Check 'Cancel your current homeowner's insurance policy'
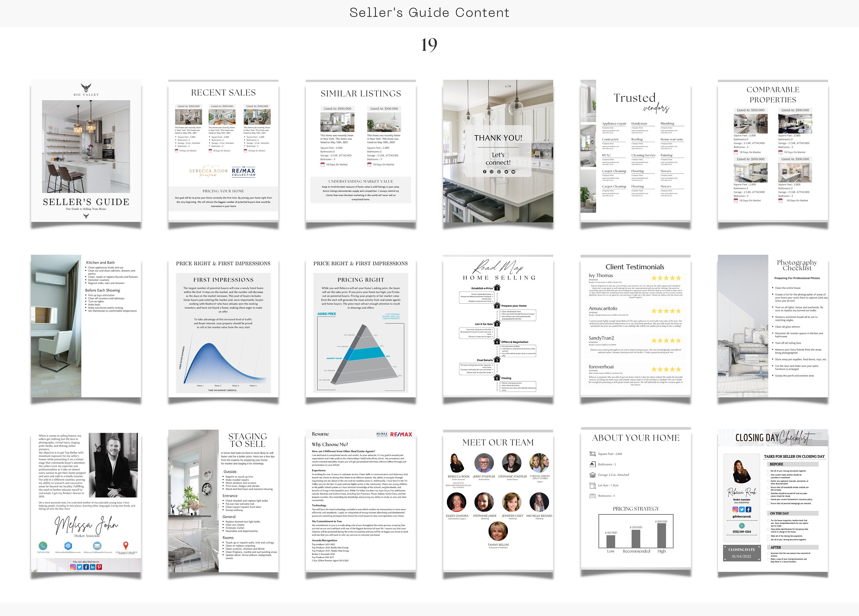Screen dimensions: 859x616 tap(768, 500)
